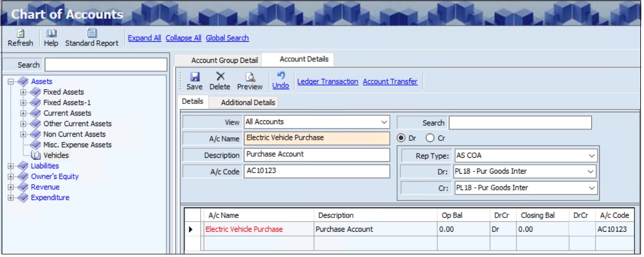Expand the Liabilities tree node
The image size is (644, 257).
point(10,166)
